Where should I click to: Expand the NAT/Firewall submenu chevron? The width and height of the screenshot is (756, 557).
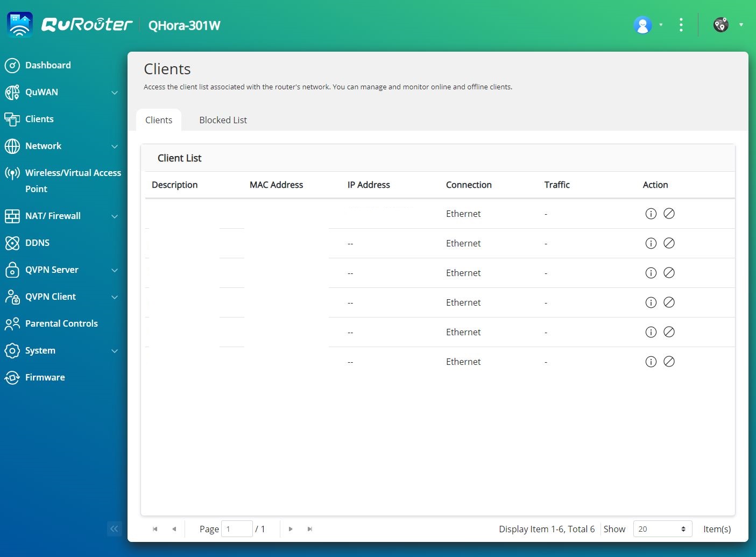click(115, 216)
